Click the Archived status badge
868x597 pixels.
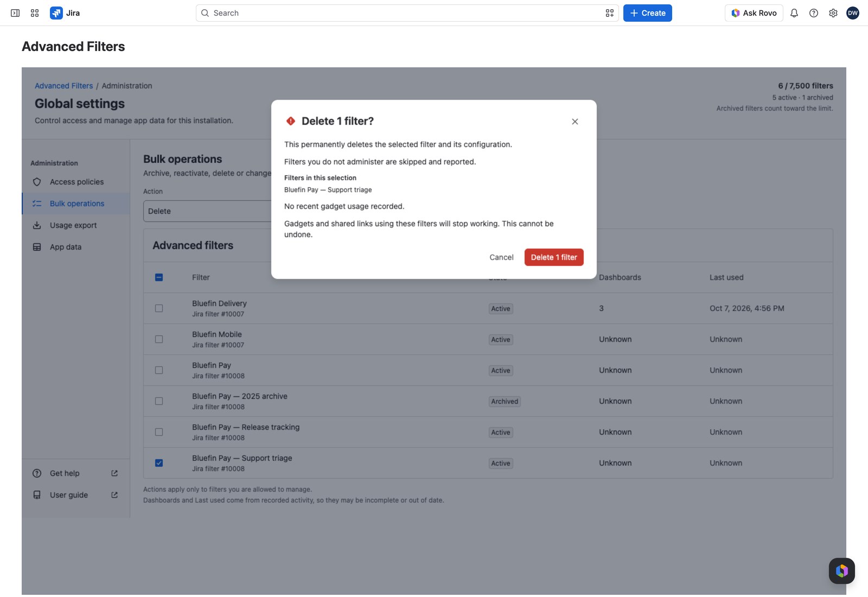coord(505,402)
